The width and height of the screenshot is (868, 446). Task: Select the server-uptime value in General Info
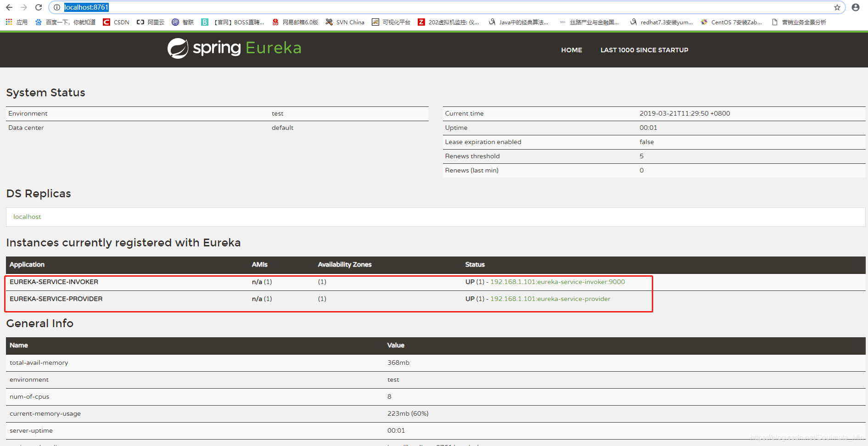coord(396,430)
